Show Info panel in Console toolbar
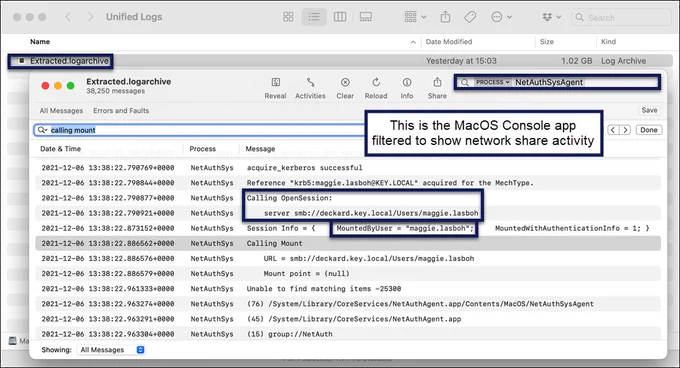Screen dimensions: 680x368 (407, 82)
